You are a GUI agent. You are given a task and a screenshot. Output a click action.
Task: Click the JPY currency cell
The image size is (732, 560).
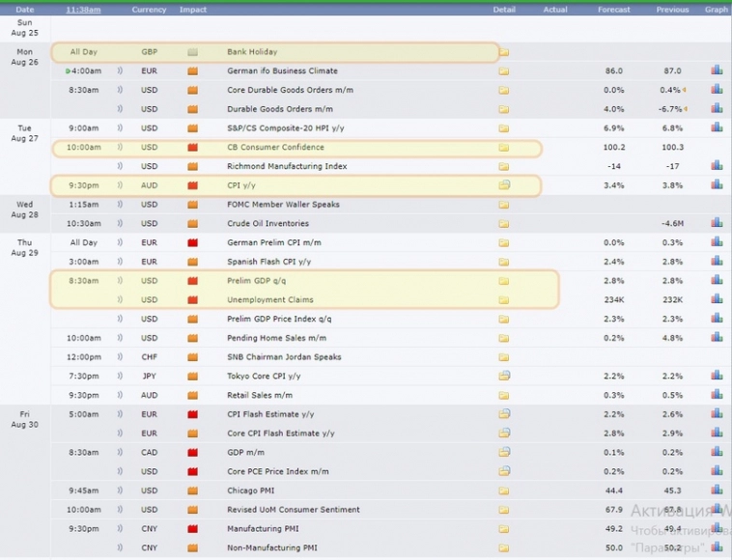pyautogui.click(x=149, y=377)
